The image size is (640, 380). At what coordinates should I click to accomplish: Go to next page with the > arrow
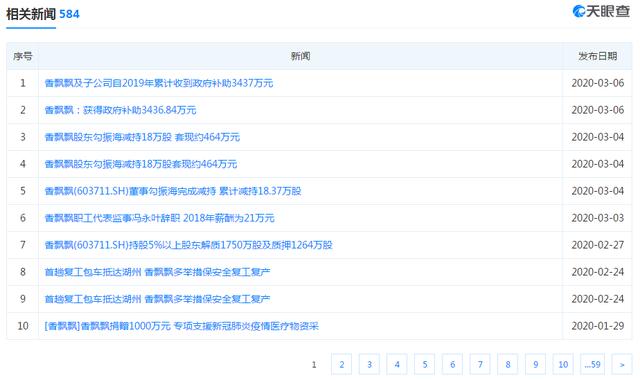point(622,364)
